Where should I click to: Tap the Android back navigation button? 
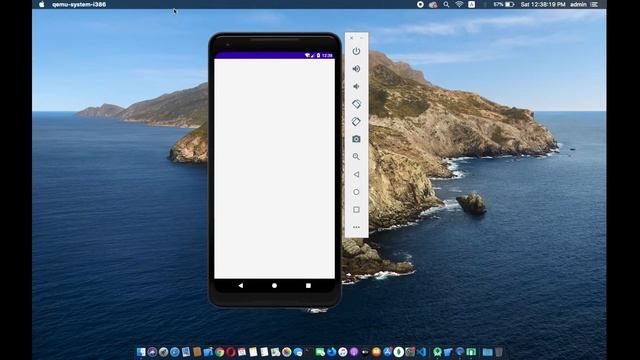(241, 286)
